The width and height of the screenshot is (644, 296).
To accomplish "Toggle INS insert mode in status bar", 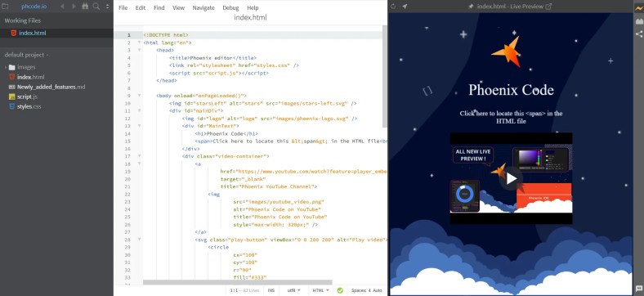I will pos(271,290).
